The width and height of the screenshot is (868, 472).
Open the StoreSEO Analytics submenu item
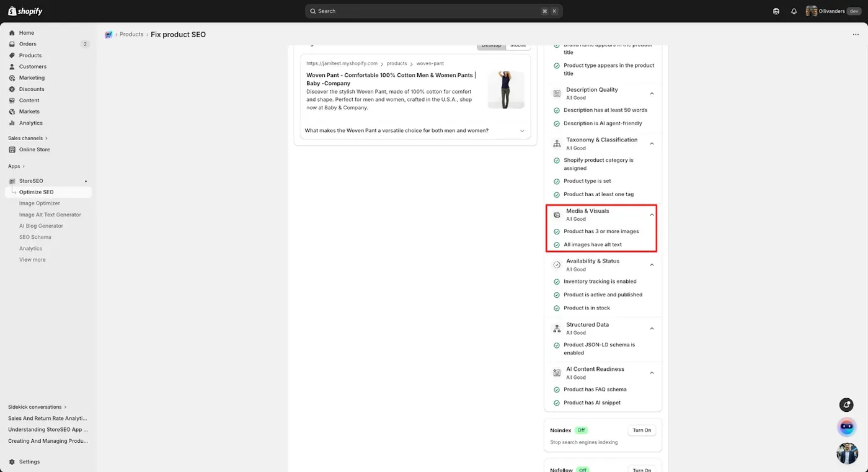coord(30,249)
